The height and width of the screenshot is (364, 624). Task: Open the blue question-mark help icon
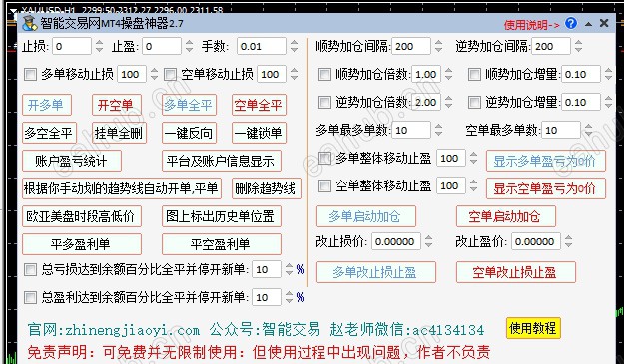tap(571, 24)
